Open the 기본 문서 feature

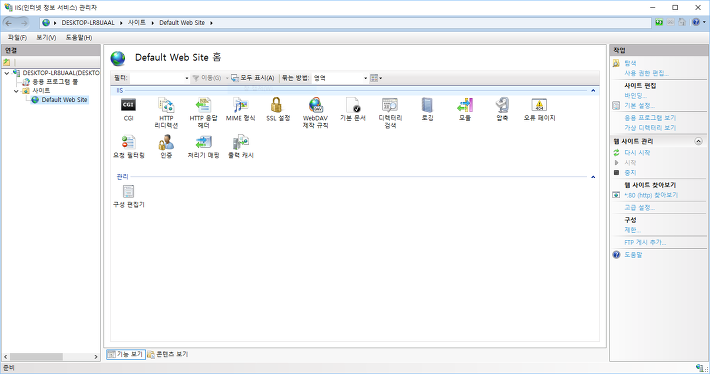coord(353,109)
